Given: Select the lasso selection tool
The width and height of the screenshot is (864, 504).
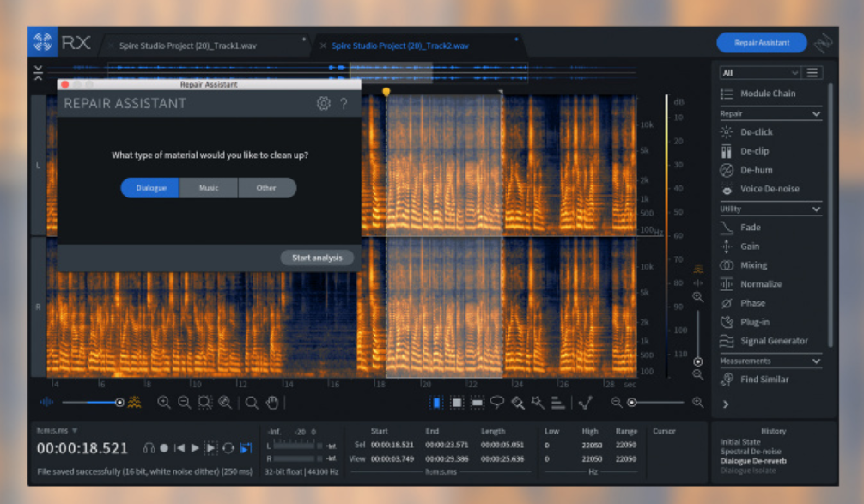Looking at the screenshot, I should point(497,403).
